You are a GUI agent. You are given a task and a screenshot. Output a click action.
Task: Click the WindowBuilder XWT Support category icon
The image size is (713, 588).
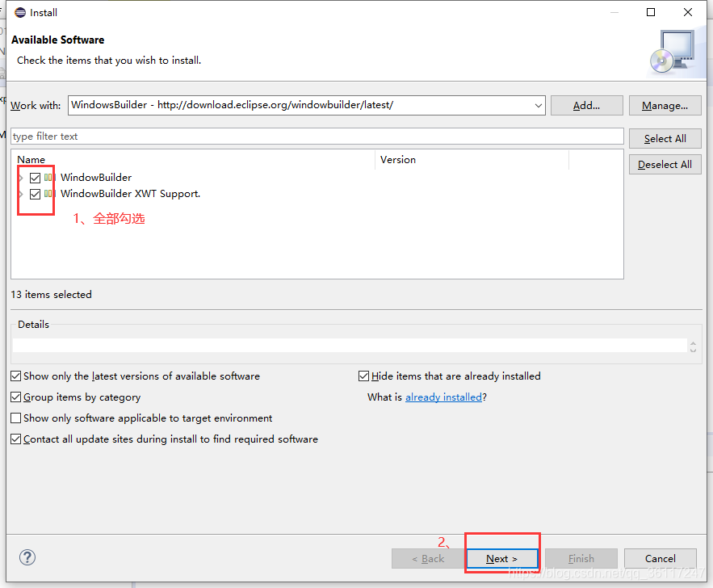[x=50, y=194]
